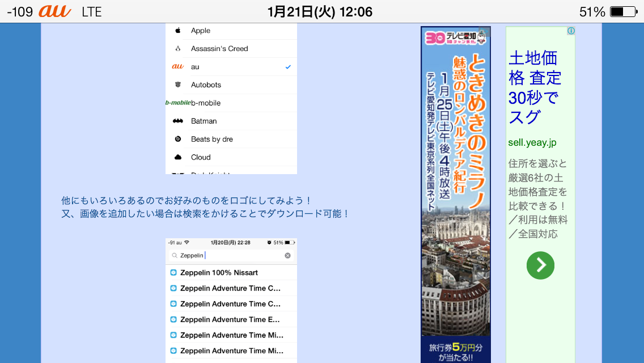The height and width of the screenshot is (363, 644).
Task: Click the ad description 住所を選ぶと厳選6社
Action: (538, 199)
